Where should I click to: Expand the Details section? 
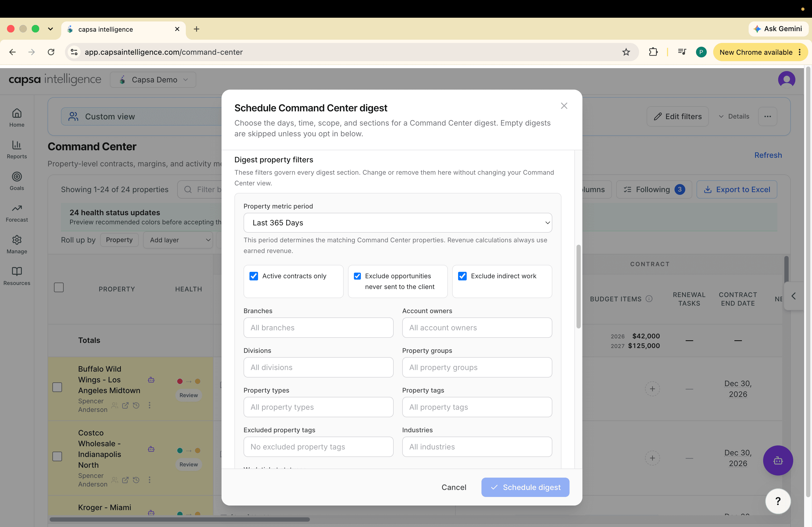pos(734,116)
